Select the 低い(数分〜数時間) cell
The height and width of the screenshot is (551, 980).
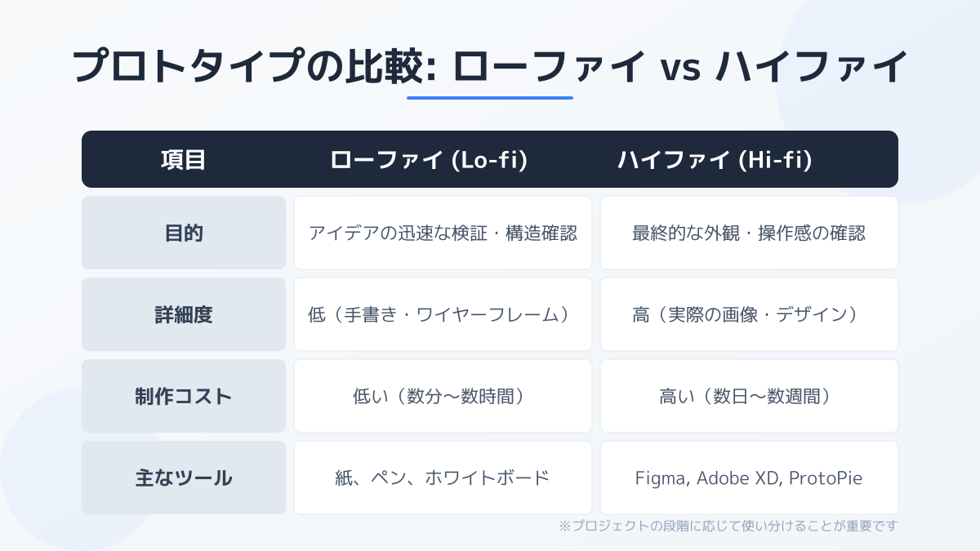[x=443, y=396]
